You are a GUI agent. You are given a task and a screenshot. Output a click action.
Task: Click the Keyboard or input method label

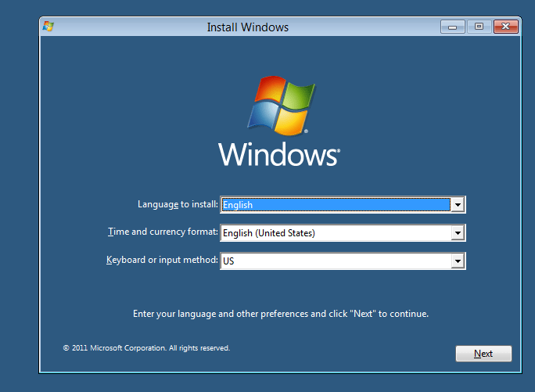click(162, 260)
